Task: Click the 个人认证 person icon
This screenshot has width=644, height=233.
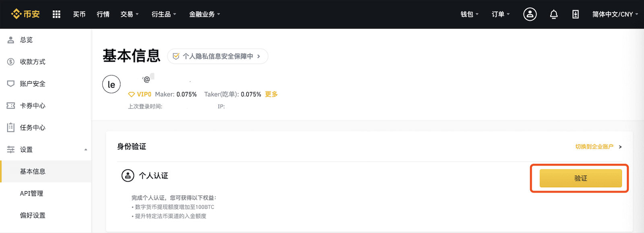Action: [128, 176]
